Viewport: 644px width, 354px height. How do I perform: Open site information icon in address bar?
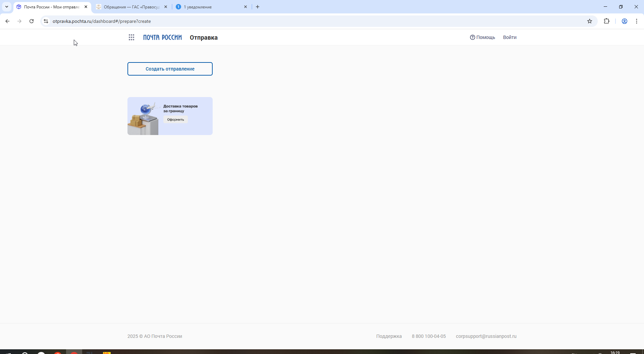46,21
